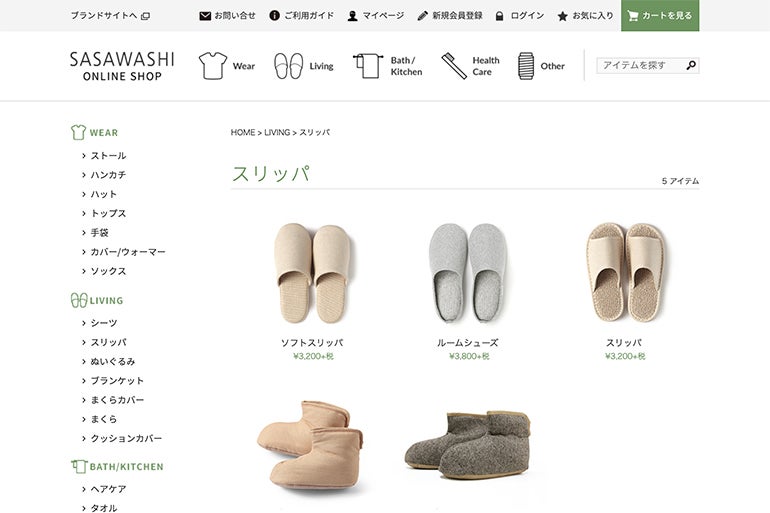Open the お問い合せ contact link
Viewport: 770px width, 513px height.
[x=235, y=16]
